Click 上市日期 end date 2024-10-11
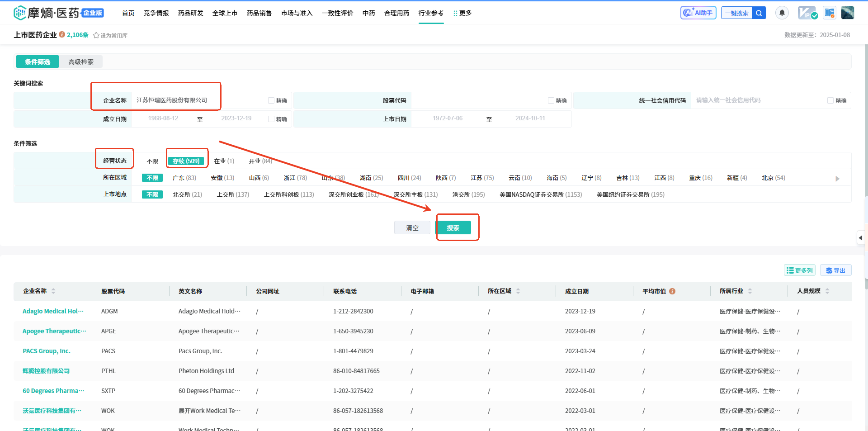868x431 pixels. (x=530, y=118)
